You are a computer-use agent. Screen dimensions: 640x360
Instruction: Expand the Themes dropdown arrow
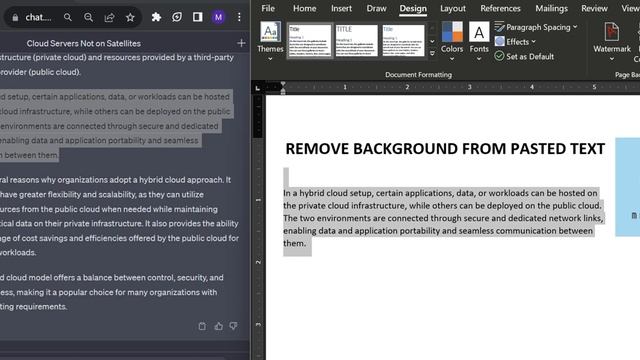coord(270,59)
